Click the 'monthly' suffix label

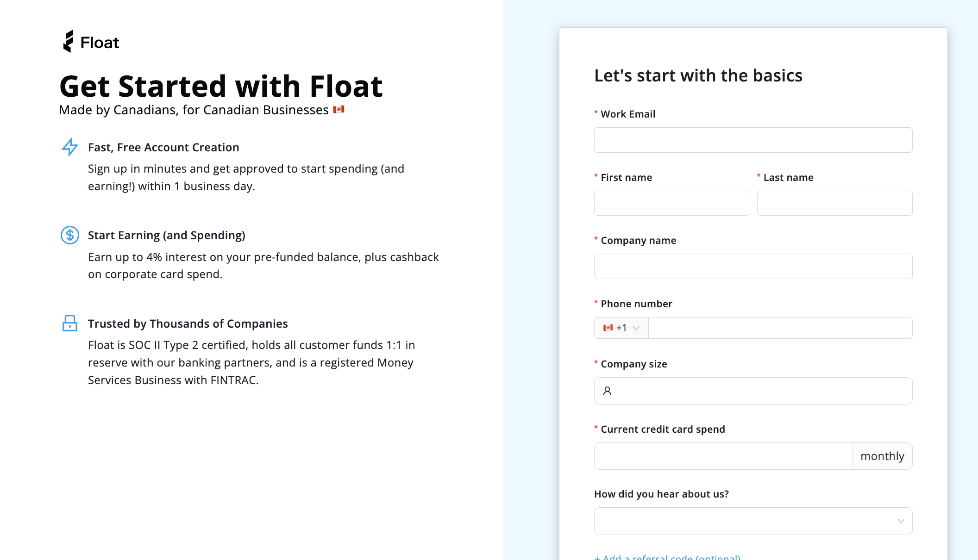pos(882,456)
